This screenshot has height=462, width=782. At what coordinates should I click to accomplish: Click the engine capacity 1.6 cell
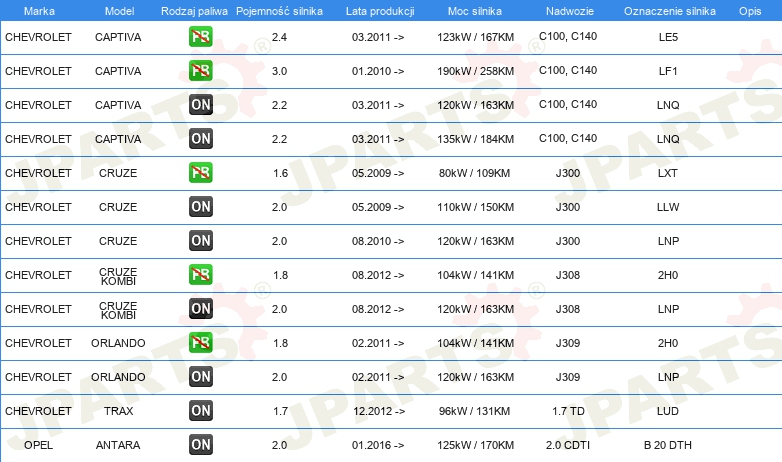pos(280,173)
